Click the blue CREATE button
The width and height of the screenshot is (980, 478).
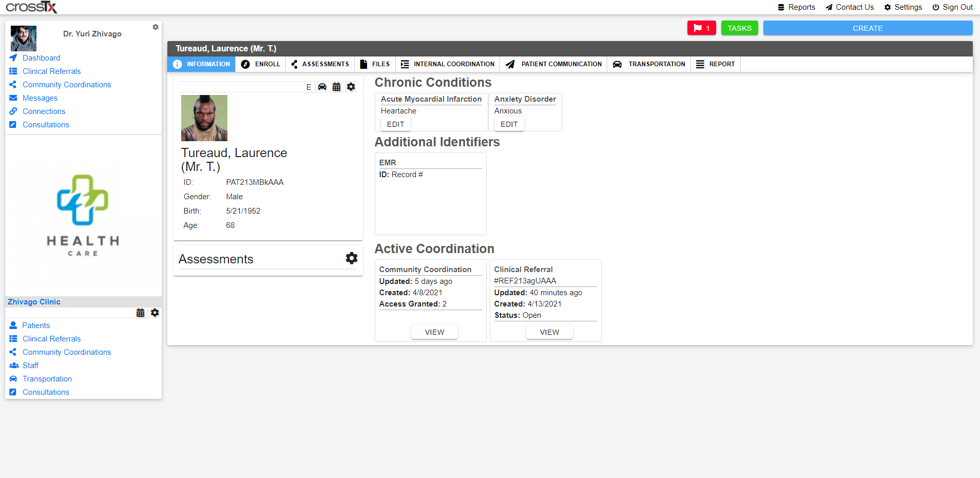868,28
